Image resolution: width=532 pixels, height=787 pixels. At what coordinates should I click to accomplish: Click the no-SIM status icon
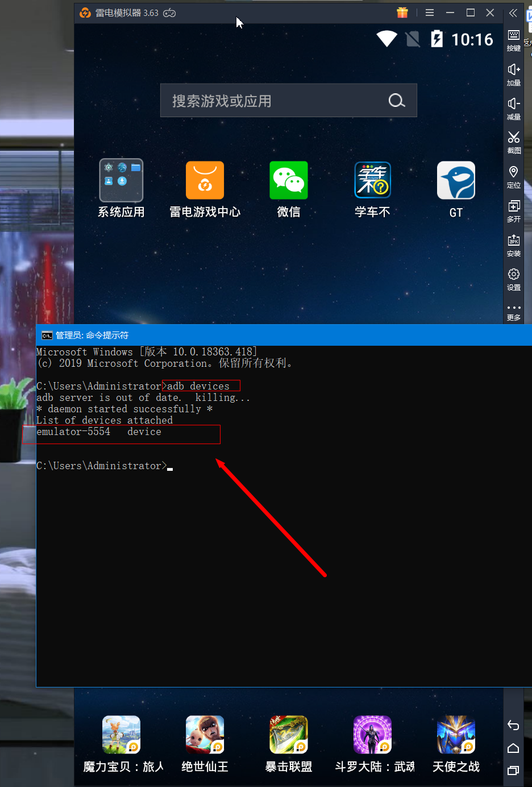[x=413, y=39]
